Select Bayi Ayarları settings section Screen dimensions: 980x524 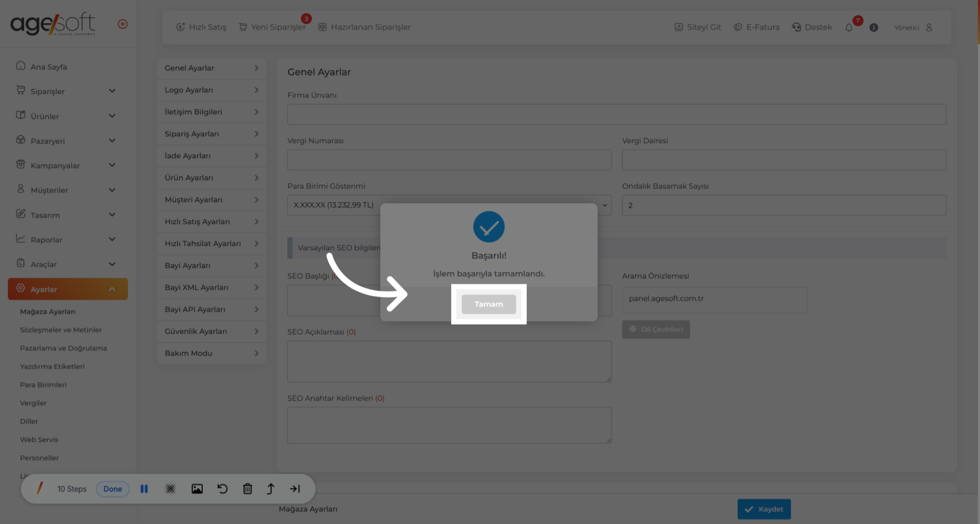point(211,265)
